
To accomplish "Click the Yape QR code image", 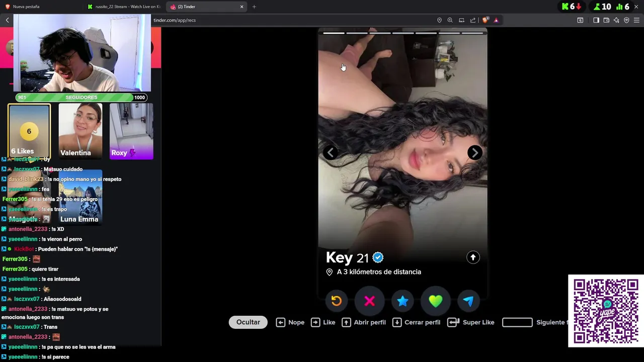I will click(x=606, y=311).
